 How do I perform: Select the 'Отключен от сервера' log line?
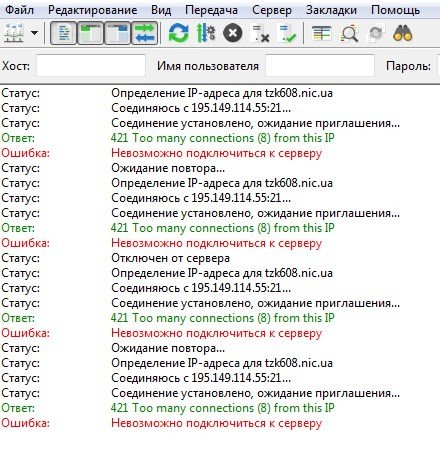(170, 258)
